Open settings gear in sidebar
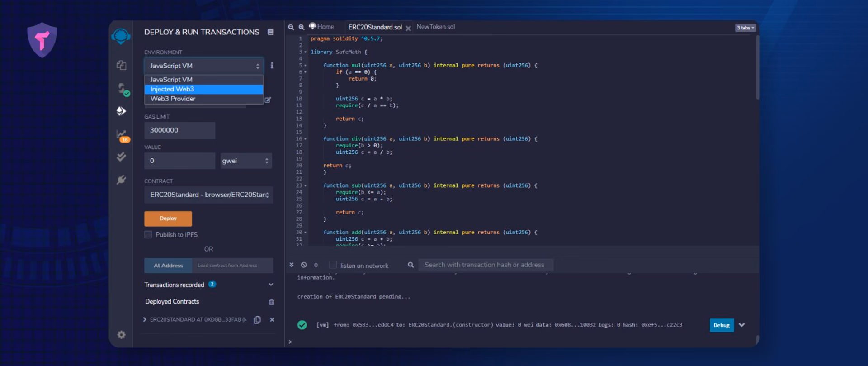Viewport: 868px width, 366px height. (121, 335)
